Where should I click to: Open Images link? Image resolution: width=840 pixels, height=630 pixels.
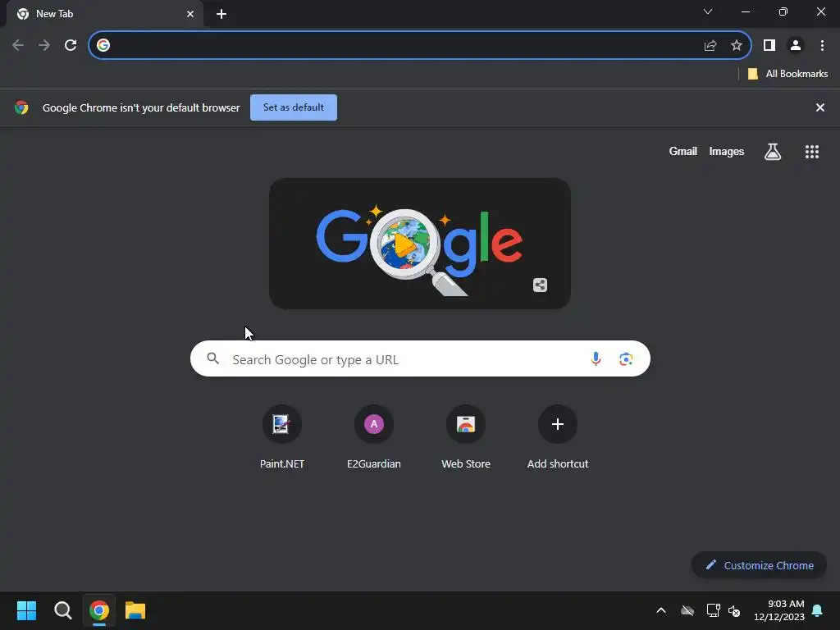point(727,152)
